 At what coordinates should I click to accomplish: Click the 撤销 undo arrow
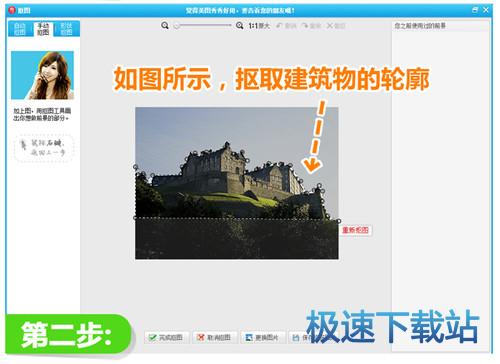point(286,26)
